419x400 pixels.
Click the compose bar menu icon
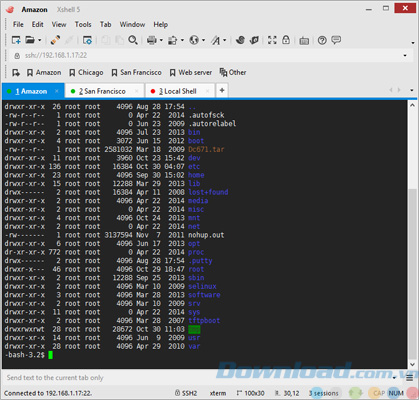tap(410, 378)
